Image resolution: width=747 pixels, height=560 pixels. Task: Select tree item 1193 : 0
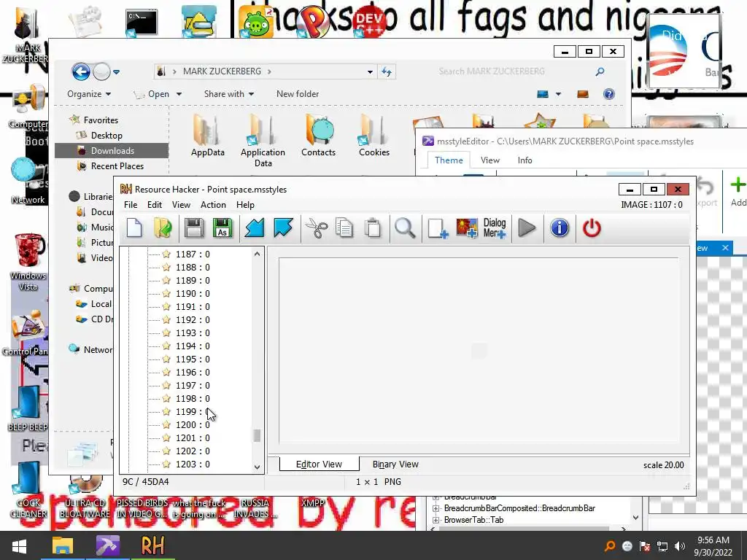[193, 332]
